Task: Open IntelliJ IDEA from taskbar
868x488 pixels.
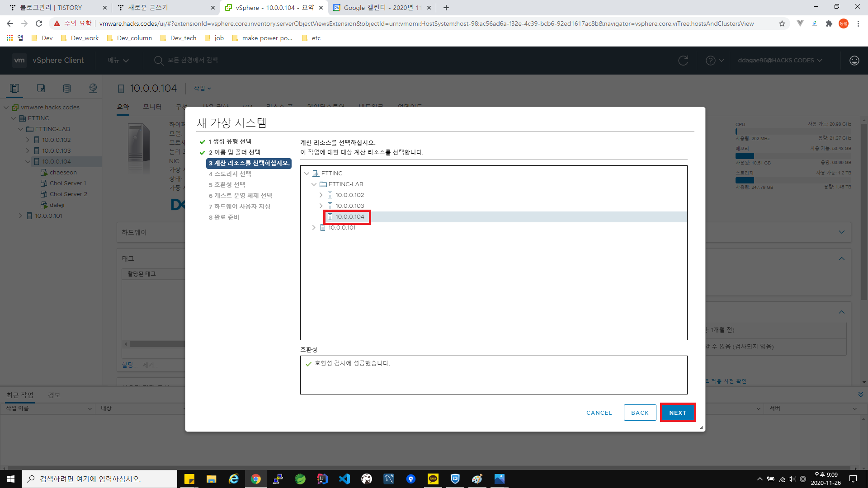Action: (322, 479)
